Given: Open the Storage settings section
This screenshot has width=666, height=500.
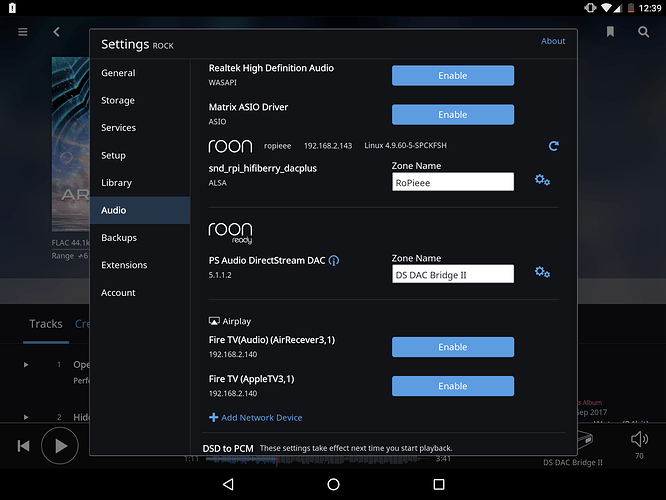Looking at the screenshot, I should (140, 100).
